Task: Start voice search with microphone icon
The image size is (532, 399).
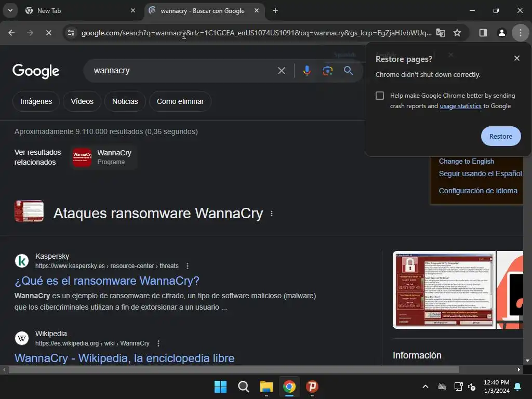Action: pyautogui.click(x=307, y=71)
